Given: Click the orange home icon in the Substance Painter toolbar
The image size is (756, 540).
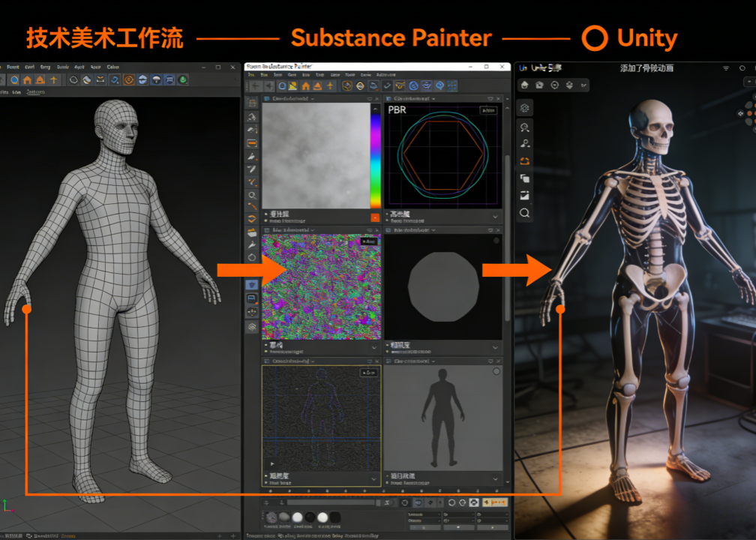Looking at the screenshot, I should coord(306,85).
